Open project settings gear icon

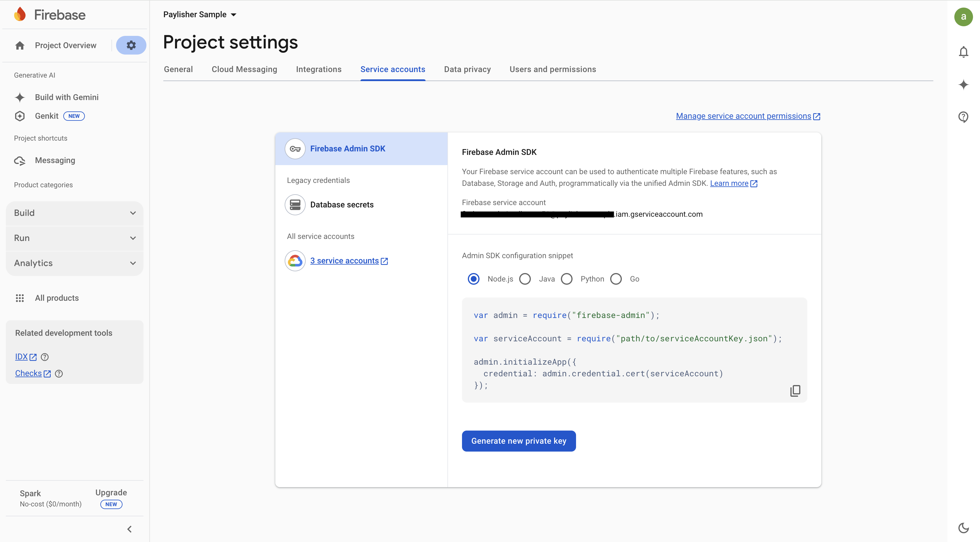click(x=131, y=45)
